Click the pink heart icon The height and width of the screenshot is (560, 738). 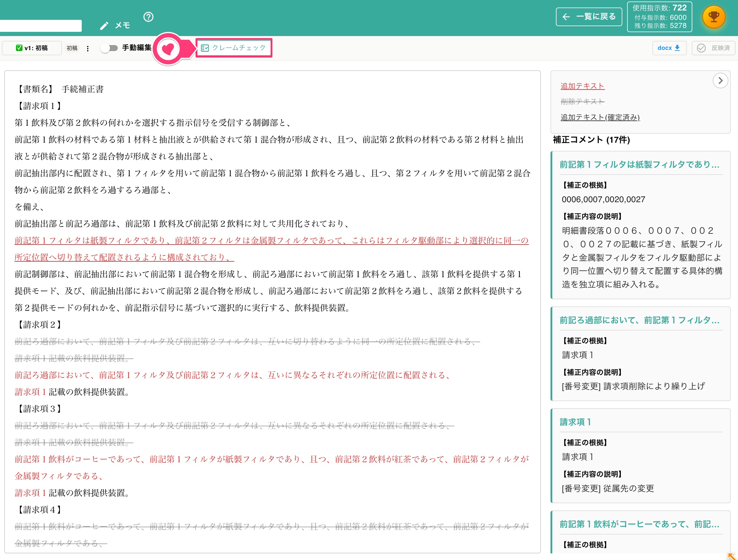coord(168,49)
